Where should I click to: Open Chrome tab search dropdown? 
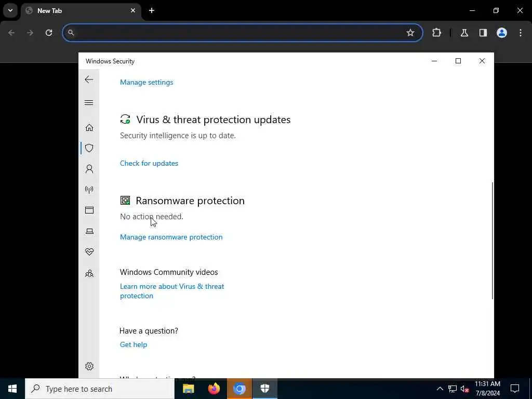10,10
